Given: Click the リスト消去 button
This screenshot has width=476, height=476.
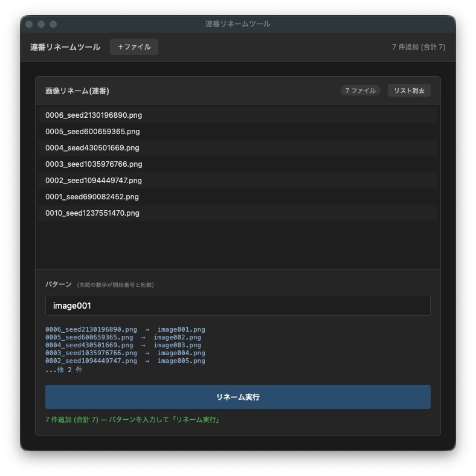Looking at the screenshot, I should [409, 91].
